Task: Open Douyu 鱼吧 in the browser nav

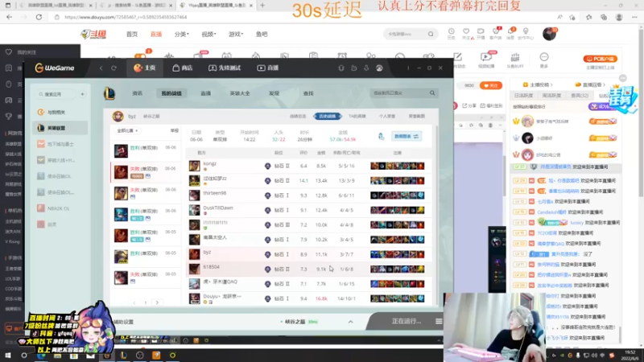Action: click(262, 34)
